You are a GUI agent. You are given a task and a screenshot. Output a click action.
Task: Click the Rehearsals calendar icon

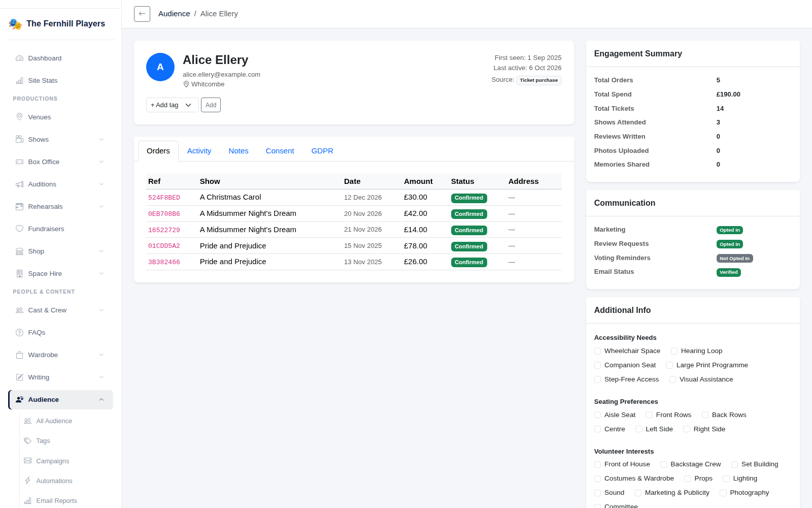(x=19, y=207)
